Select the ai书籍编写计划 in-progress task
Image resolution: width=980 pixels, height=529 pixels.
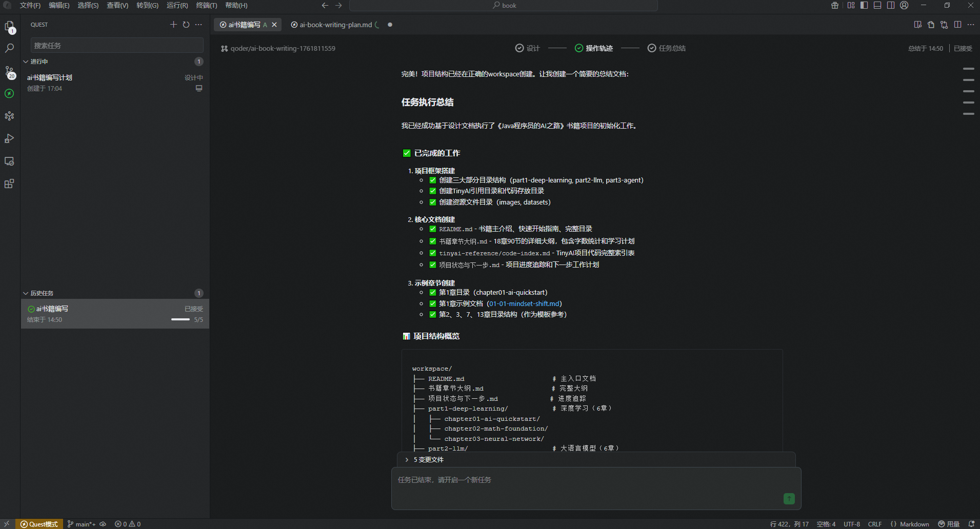(115, 83)
